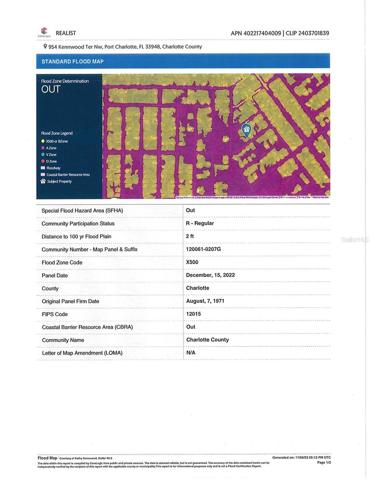Click the December, 15, 2022 date
The width and height of the screenshot is (370, 479).
click(x=210, y=275)
